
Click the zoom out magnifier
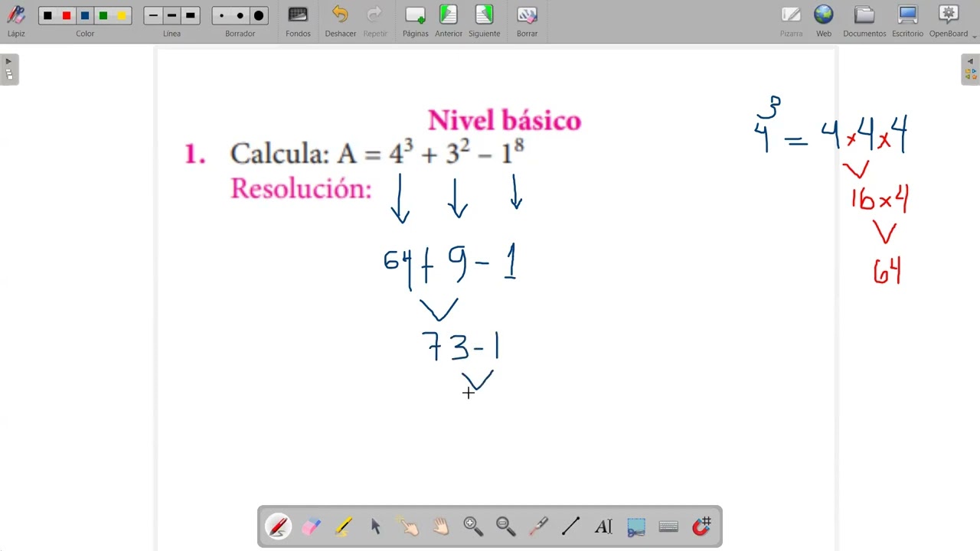505,527
